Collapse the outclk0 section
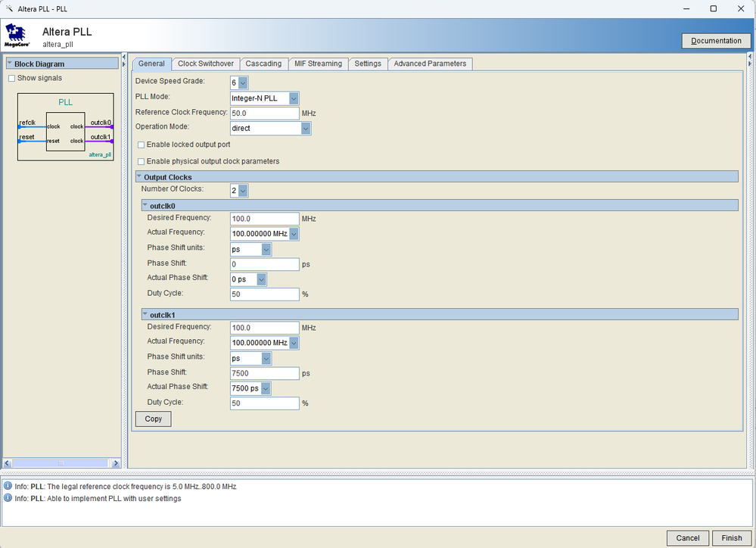The width and height of the screenshot is (756, 548). tap(145, 205)
